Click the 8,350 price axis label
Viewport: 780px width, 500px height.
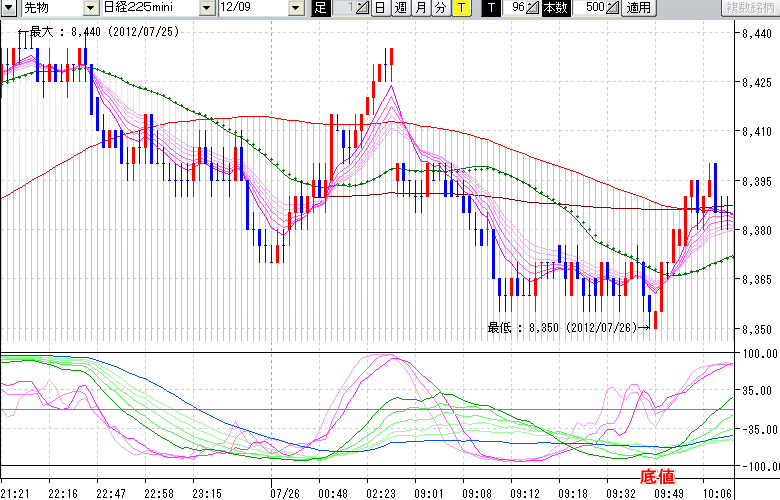(757, 329)
